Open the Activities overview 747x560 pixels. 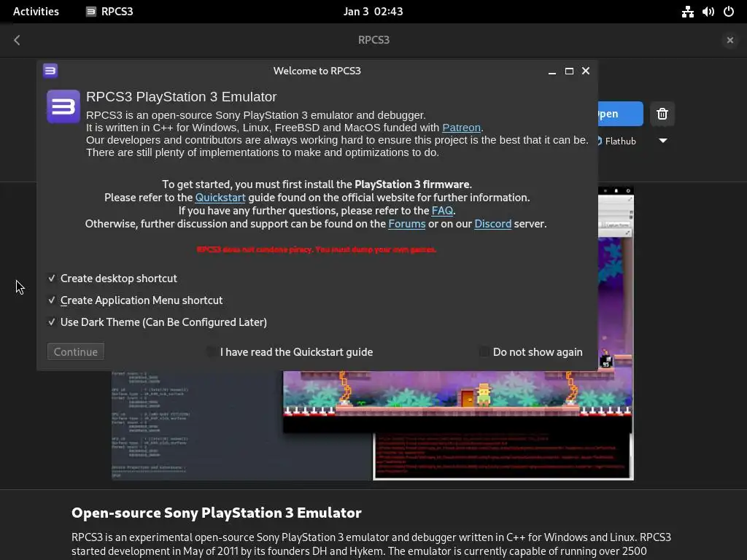[36, 12]
